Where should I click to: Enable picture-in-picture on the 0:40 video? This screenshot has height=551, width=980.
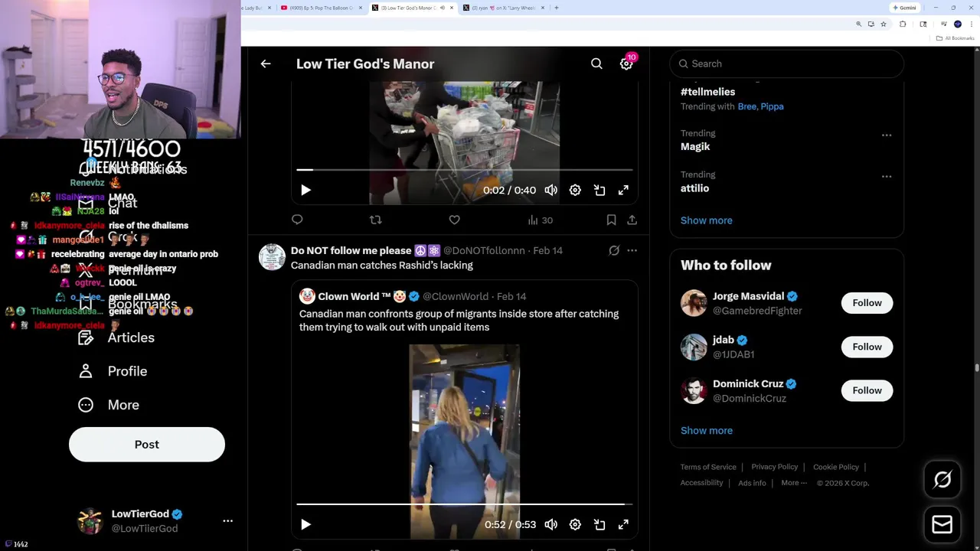[x=599, y=190]
